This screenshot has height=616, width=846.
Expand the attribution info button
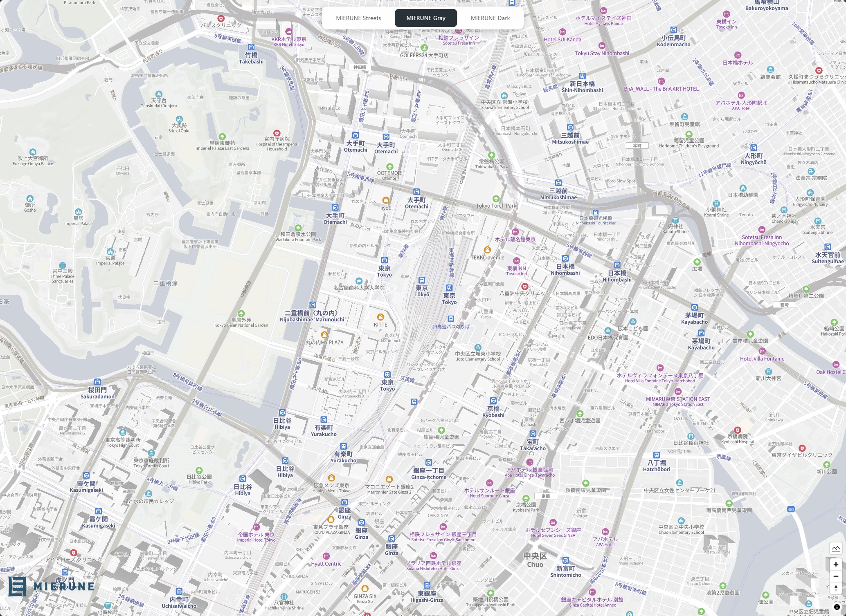837,607
